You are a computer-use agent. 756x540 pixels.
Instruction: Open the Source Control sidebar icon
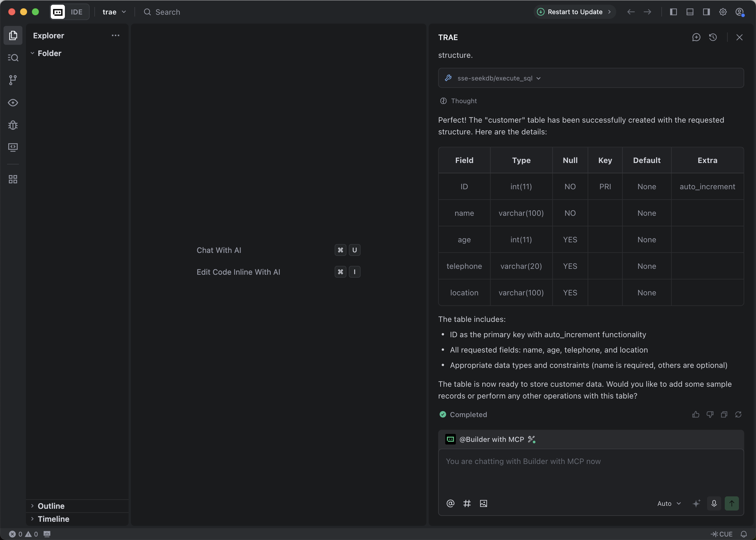pyautogui.click(x=13, y=80)
